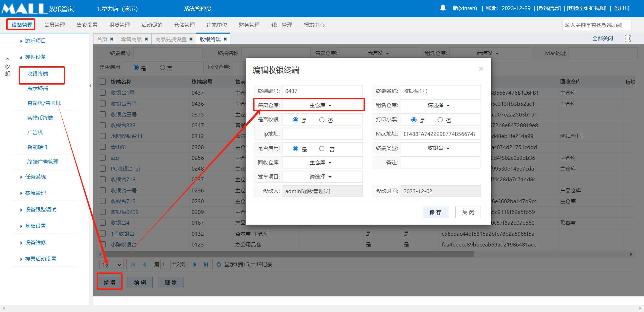Check the row checkbox for 收银台五号
644x312 pixels.
(x=103, y=103)
